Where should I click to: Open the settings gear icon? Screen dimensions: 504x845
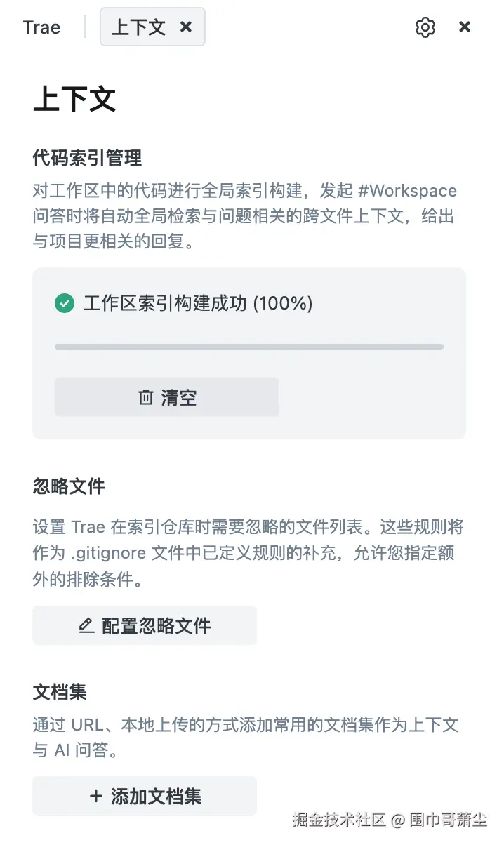[424, 27]
